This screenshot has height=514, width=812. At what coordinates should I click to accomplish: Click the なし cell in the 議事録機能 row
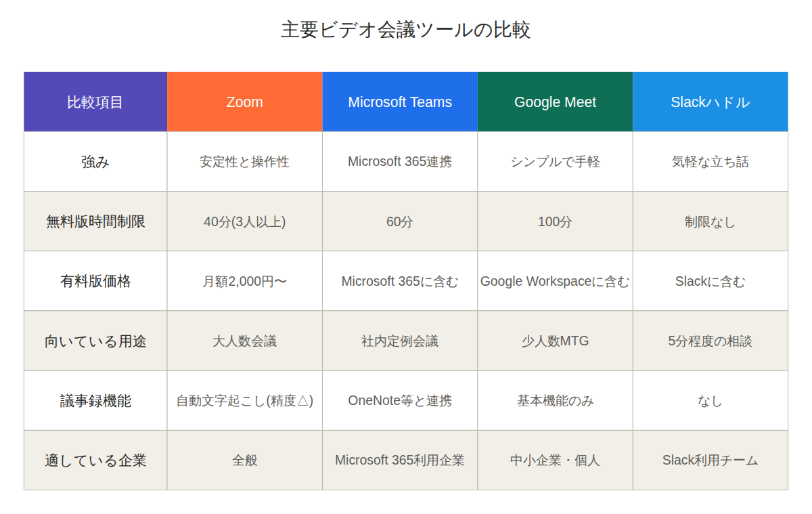click(x=710, y=400)
